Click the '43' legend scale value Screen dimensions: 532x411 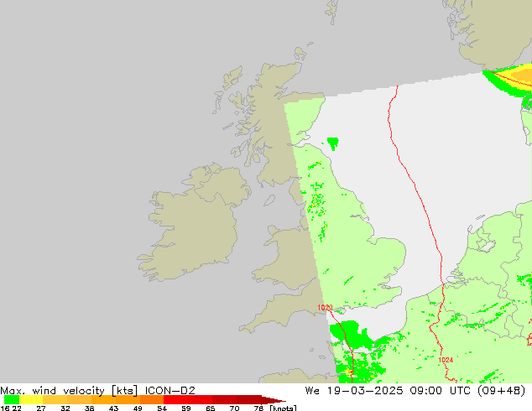pyautogui.click(x=113, y=408)
